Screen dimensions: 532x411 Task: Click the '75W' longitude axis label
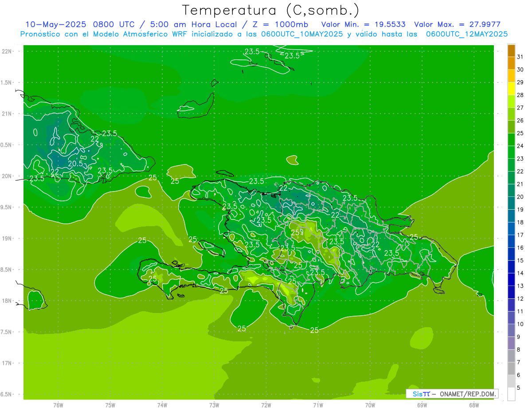pos(110,405)
